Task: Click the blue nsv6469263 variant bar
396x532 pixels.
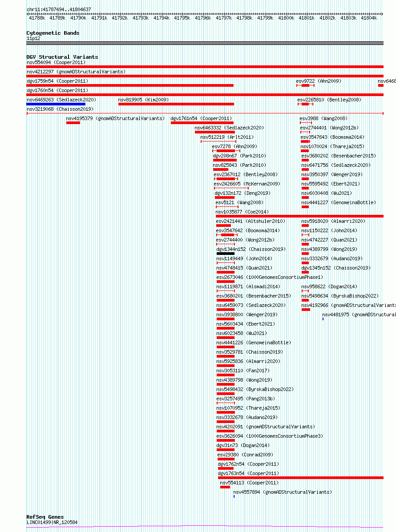Action: tap(56, 104)
